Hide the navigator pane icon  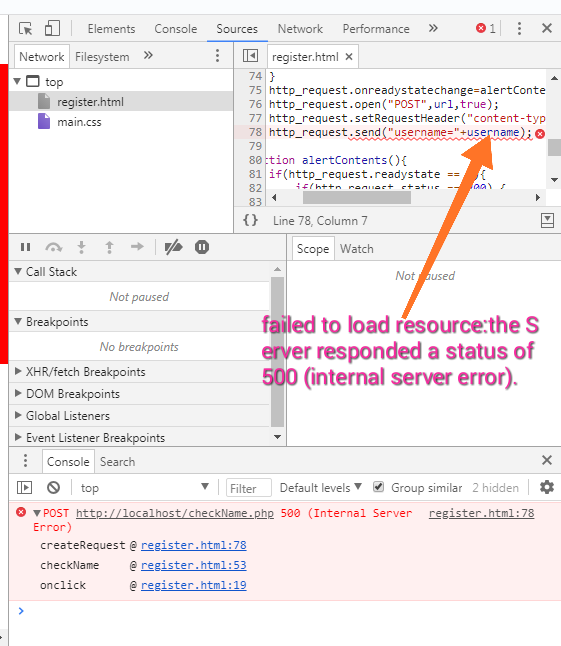point(250,56)
